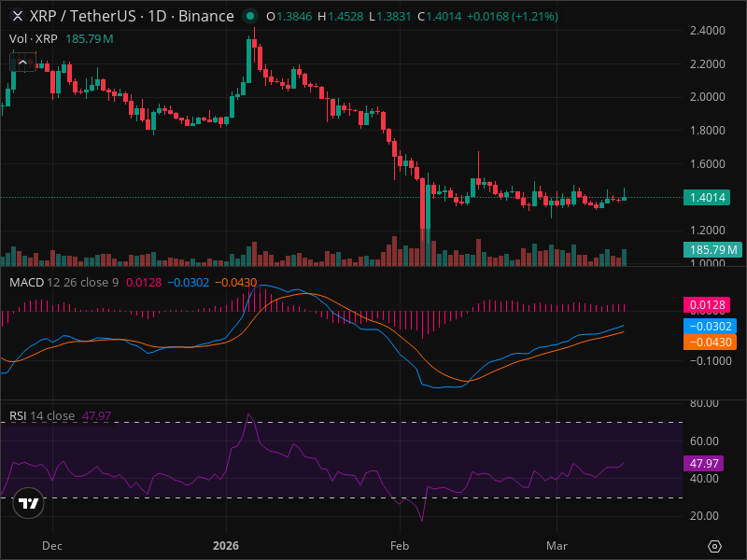The image size is (747, 560).
Task: Click the low value L 1.3831
Action: 390,16
